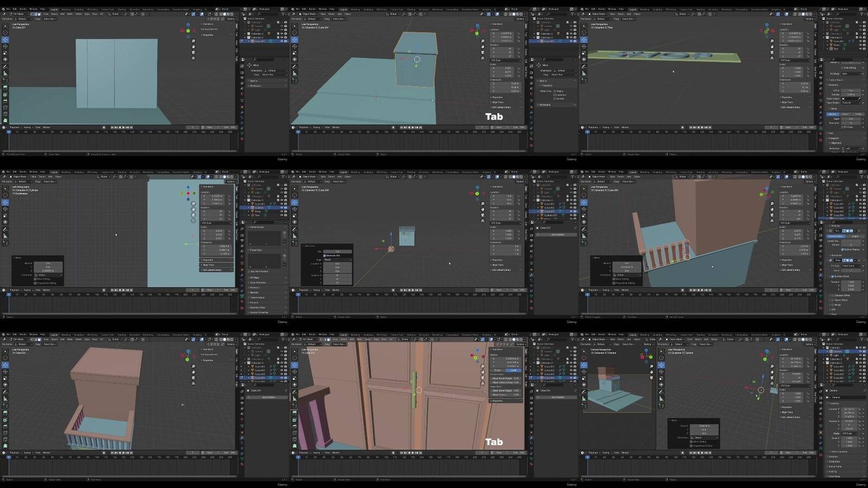Click Add Modifier in the bottom-left frame
This screenshot has width=868, height=488.
point(268,397)
